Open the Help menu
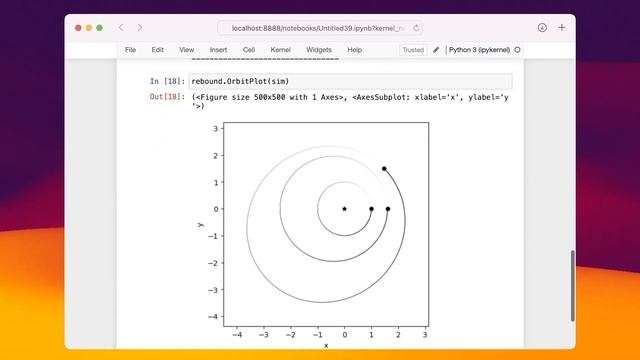 [354, 50]
